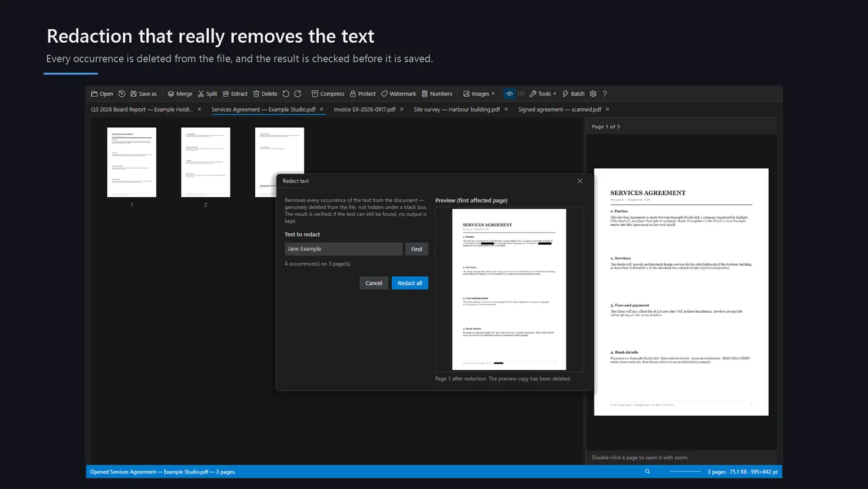
Task: Open the Watermark tool
Action: (399, 94)
